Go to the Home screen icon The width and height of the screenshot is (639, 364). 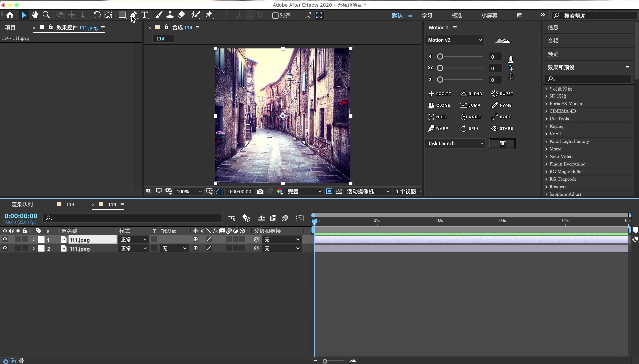pos(10,15)
